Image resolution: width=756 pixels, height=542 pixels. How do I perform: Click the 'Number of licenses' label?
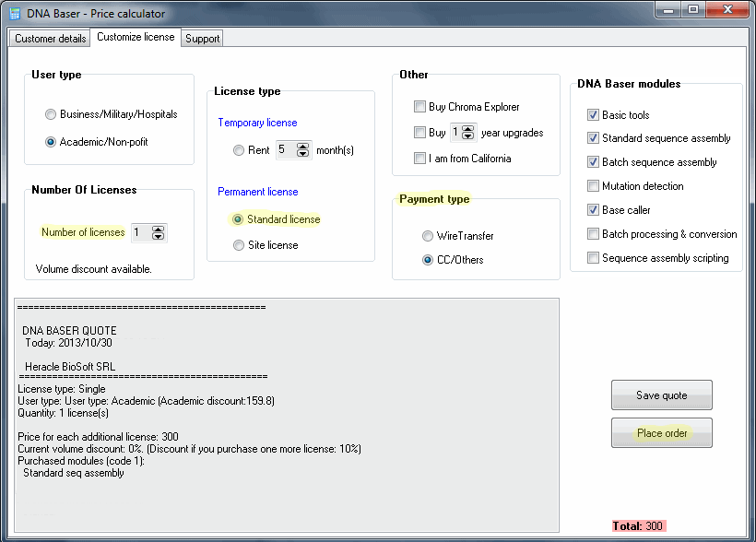[x=83, y=232]
